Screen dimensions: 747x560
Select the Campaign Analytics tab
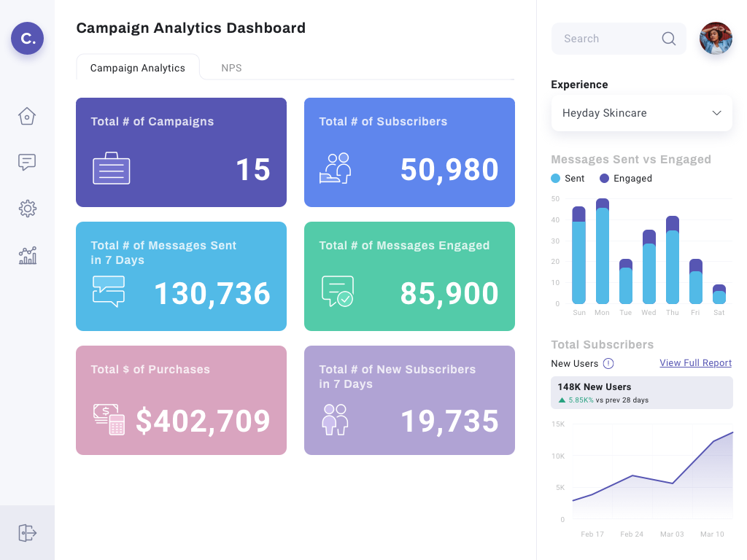(x=137, y=68)
